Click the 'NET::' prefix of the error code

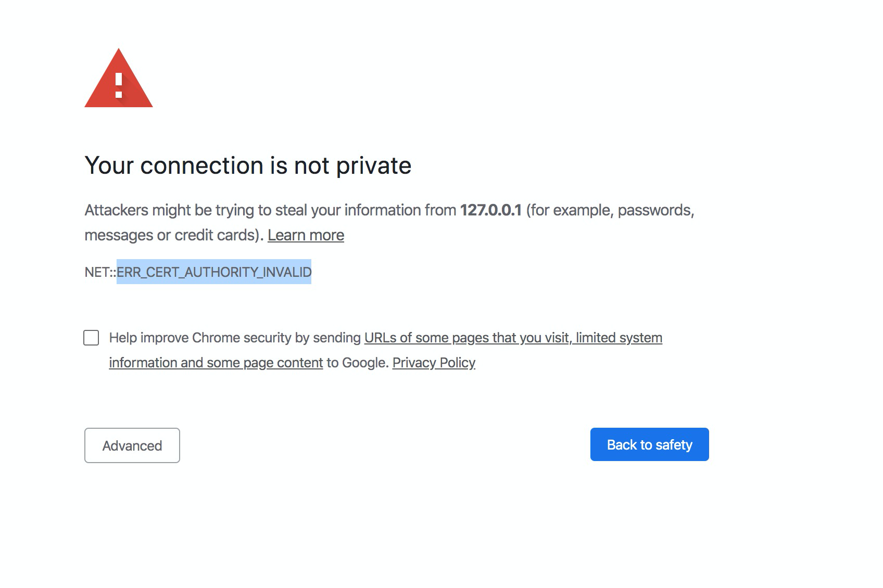[x=100, y=272]
